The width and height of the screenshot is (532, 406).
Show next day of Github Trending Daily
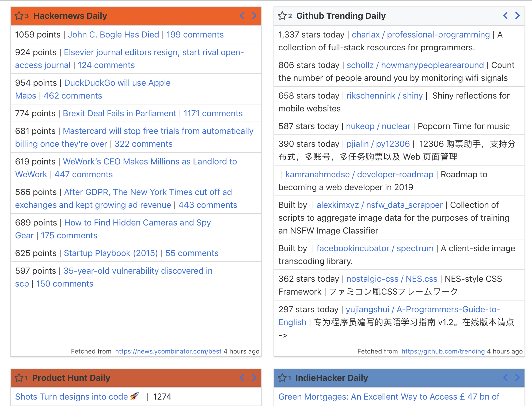coord(517,16)
